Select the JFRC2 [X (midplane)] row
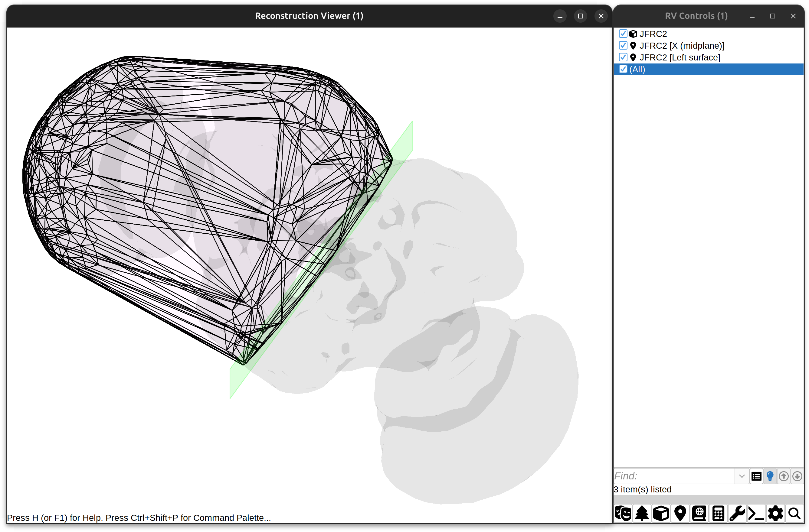This screenshot has width=809, height=532. pyautogui.click(x=709, y=46)
